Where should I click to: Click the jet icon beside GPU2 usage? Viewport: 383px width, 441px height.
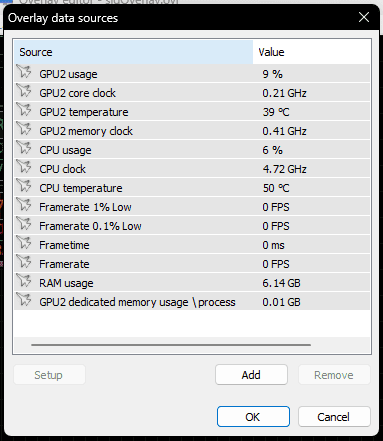[24, 72]
